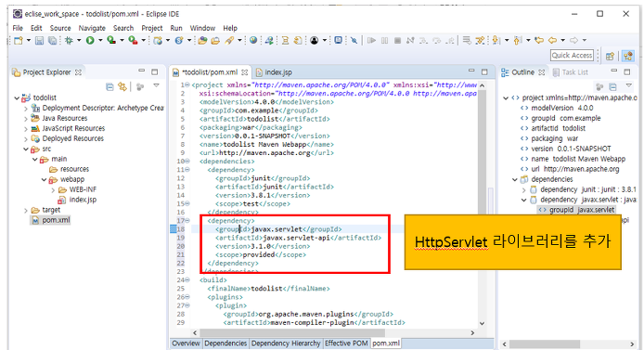The image size is (644, 350).
Task: Switch to the Overview bottom tab
Action: coord(186,343)
